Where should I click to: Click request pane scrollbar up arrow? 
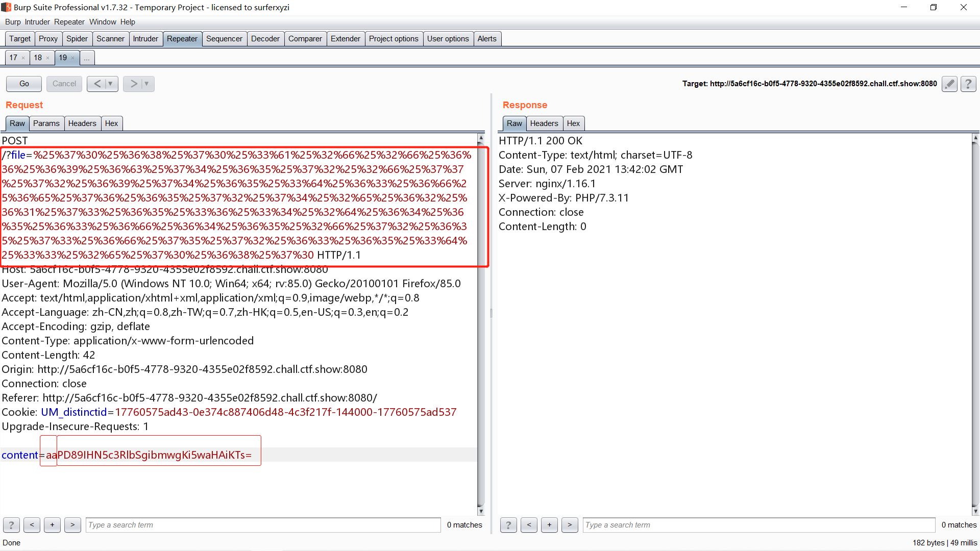(481, 138)
